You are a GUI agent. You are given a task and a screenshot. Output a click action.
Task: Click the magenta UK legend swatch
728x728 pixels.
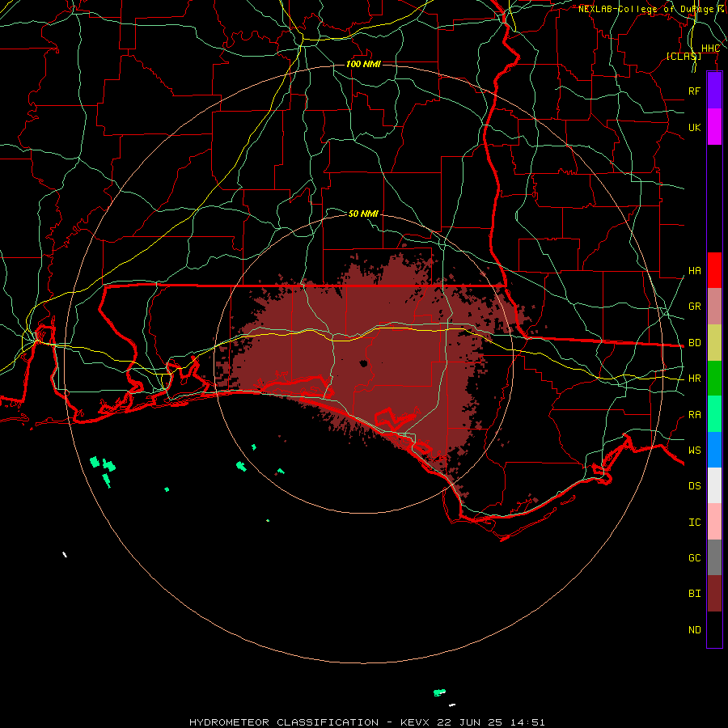click(x=714, y=127)
